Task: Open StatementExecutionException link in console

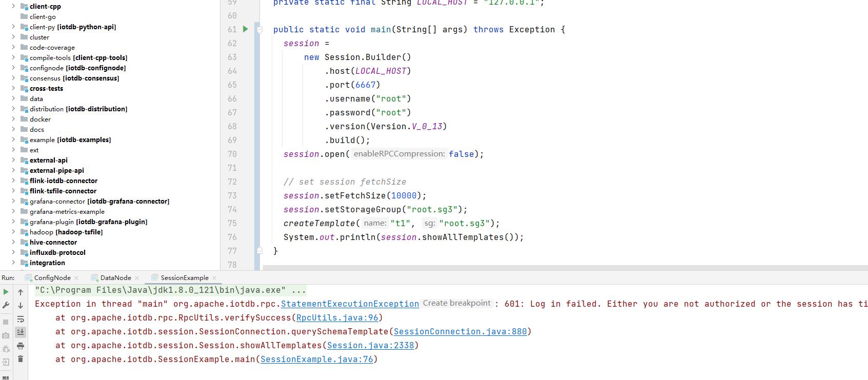Action: (x=350, y=304)
